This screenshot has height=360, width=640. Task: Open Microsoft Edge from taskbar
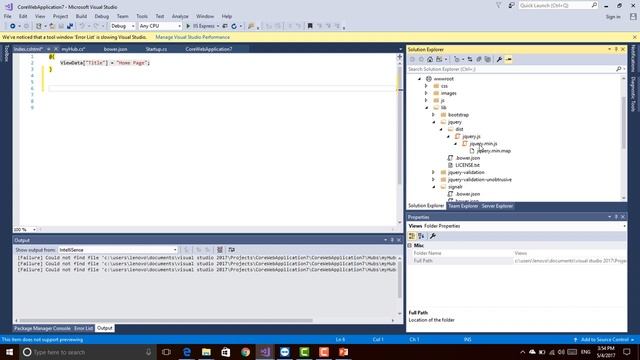(x=187, y=352)
